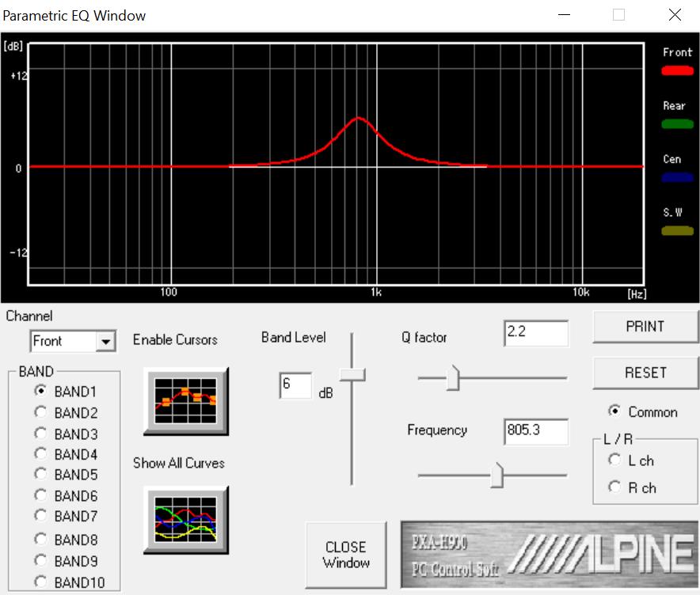Click the Band Level dB input field
This screenshot has width=700, height=595.
pyautogui.click(x=295, y=385)
